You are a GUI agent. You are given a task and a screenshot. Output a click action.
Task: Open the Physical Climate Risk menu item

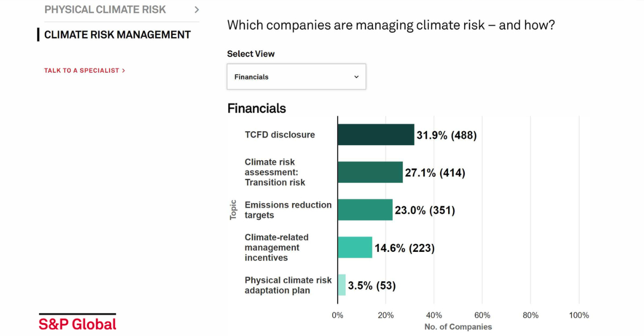[105, 10]
